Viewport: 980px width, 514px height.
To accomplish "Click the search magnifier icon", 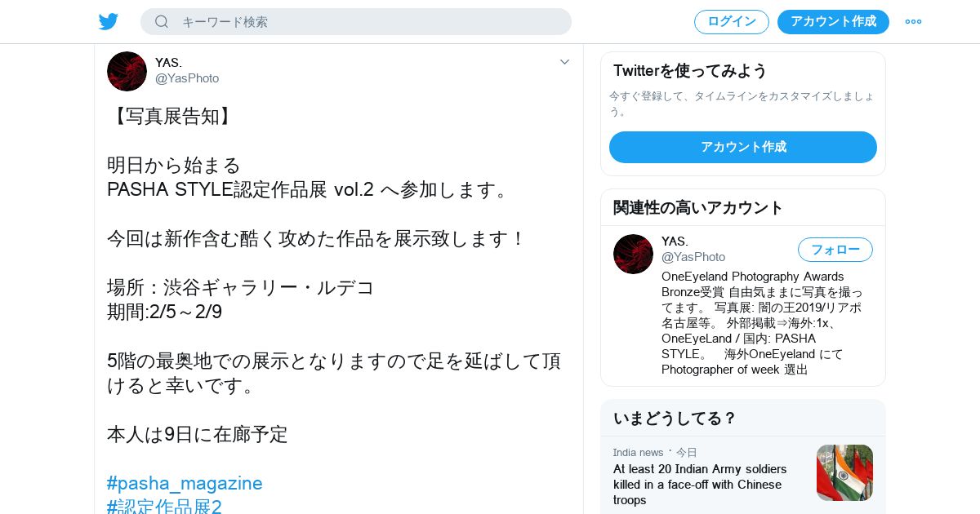I will pyautogui.click(x=162, y=21).
